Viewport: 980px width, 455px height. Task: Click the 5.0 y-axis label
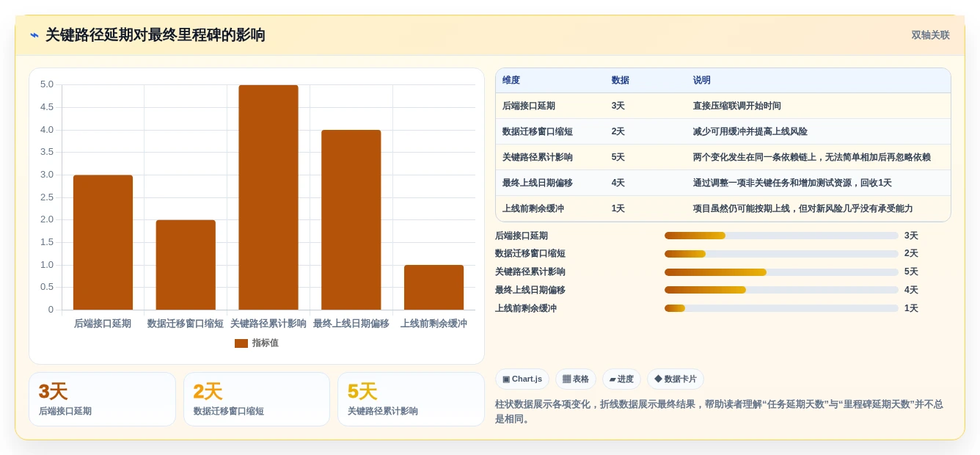47,84
